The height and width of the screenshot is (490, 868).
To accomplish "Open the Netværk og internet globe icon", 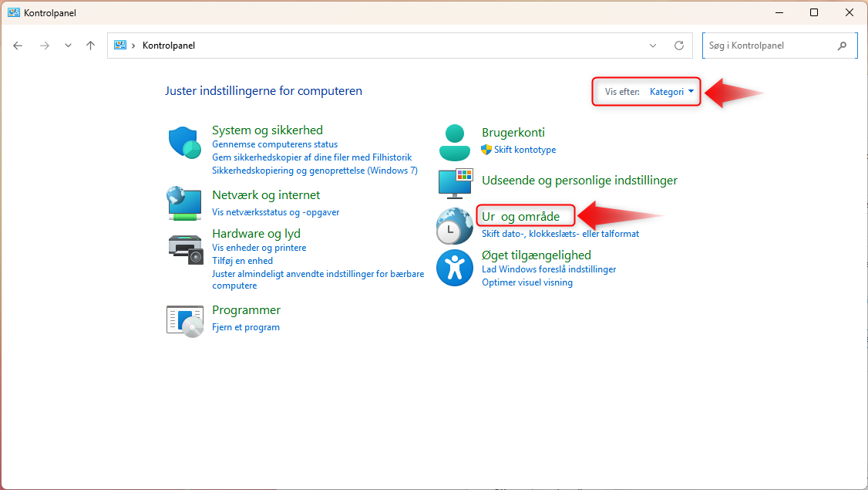I will pos(184,203).
